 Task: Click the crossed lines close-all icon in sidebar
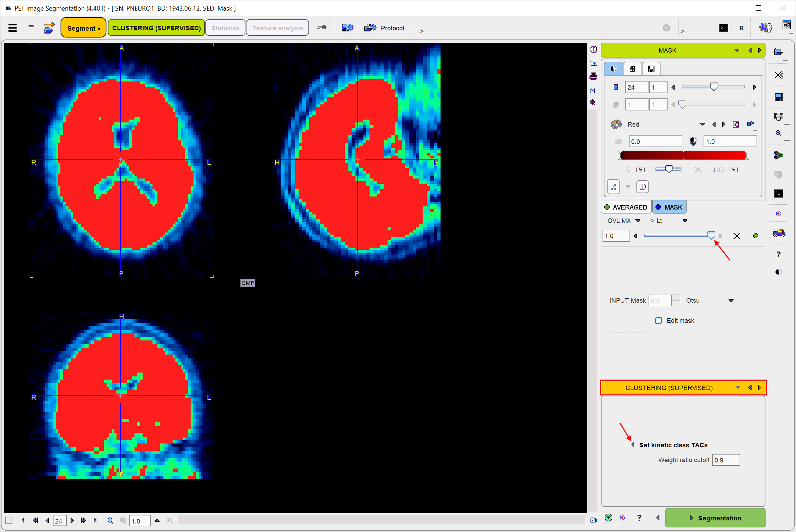tap(779, 75)
